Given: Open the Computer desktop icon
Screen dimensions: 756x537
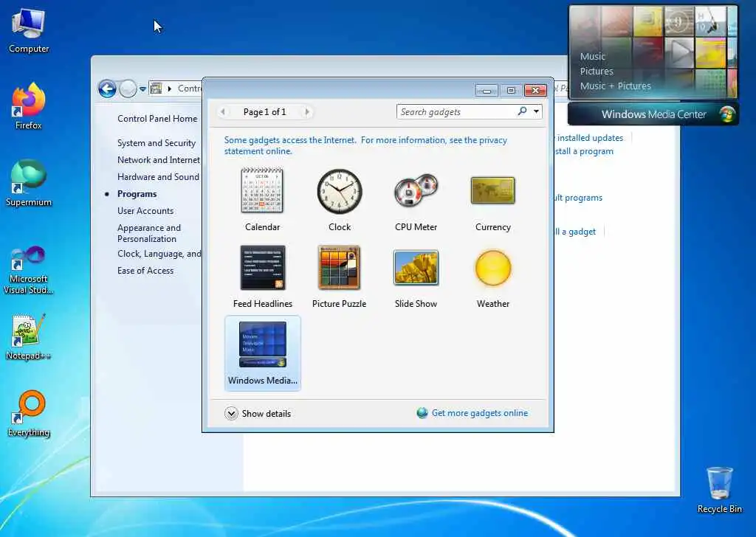Looking at the screenshot, I should [x=29, y=31].
